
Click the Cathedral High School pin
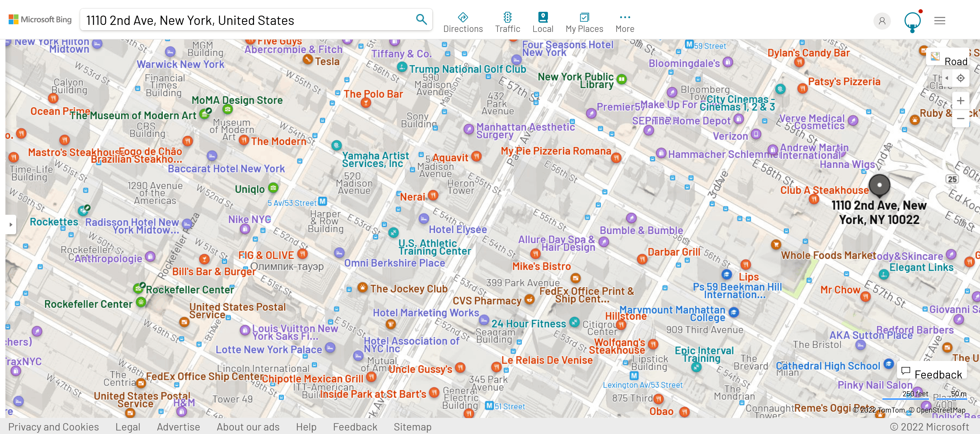point(888,363)
